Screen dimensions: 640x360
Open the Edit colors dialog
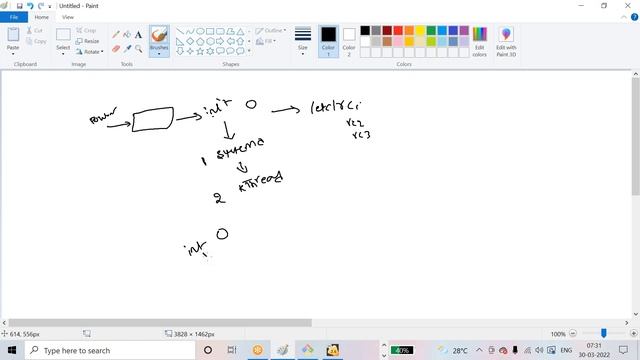[x=480, y=42]
